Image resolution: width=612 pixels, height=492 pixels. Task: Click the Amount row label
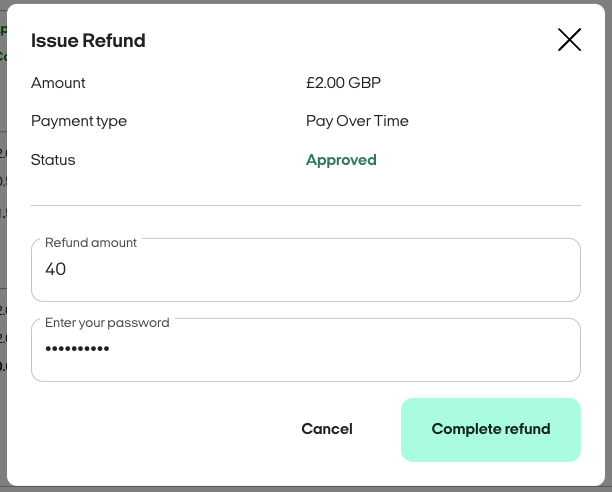(x=58, y=83)
